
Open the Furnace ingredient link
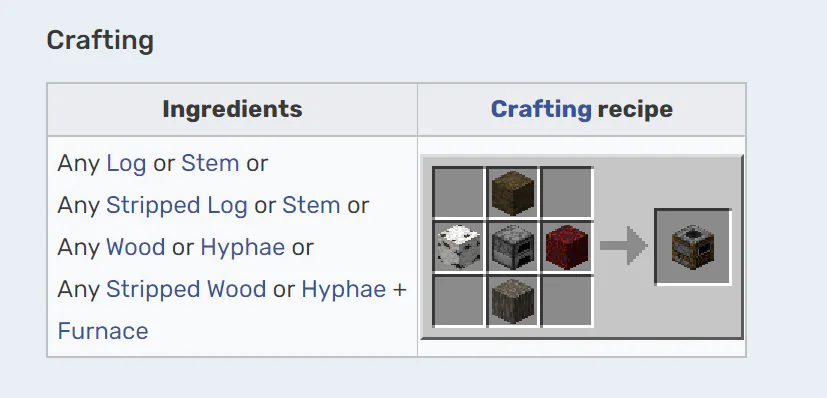[103, 331]
